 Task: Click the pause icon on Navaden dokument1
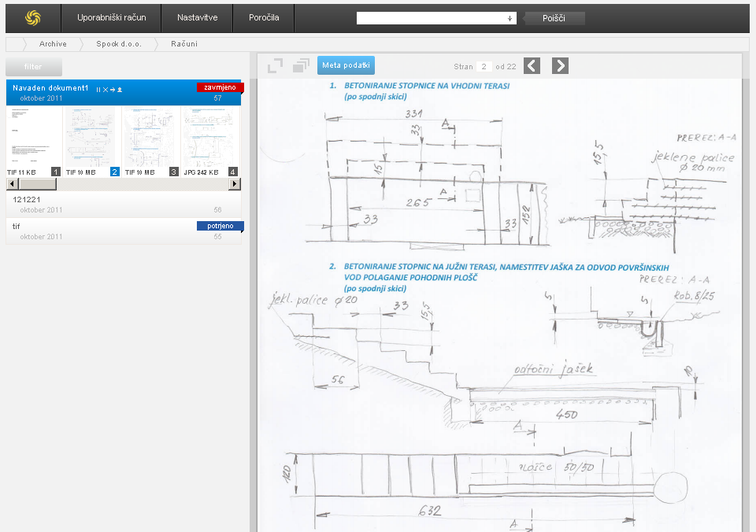[98, 90]
